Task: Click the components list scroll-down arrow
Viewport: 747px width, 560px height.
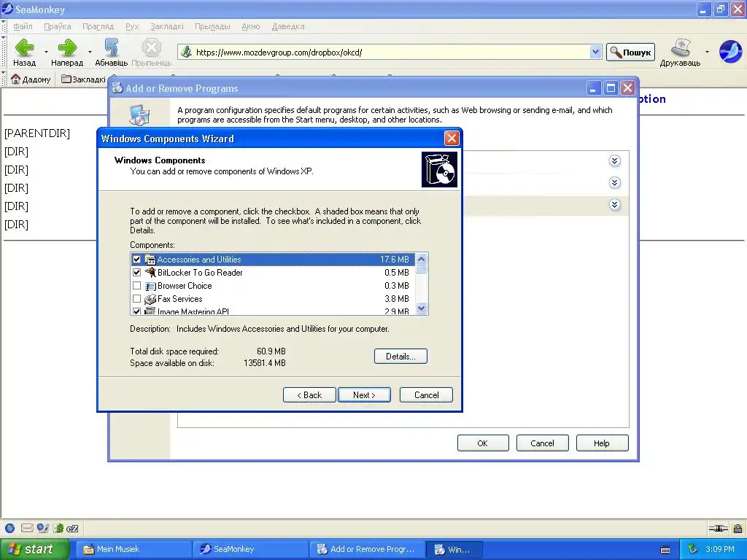Action: [421, 308]
